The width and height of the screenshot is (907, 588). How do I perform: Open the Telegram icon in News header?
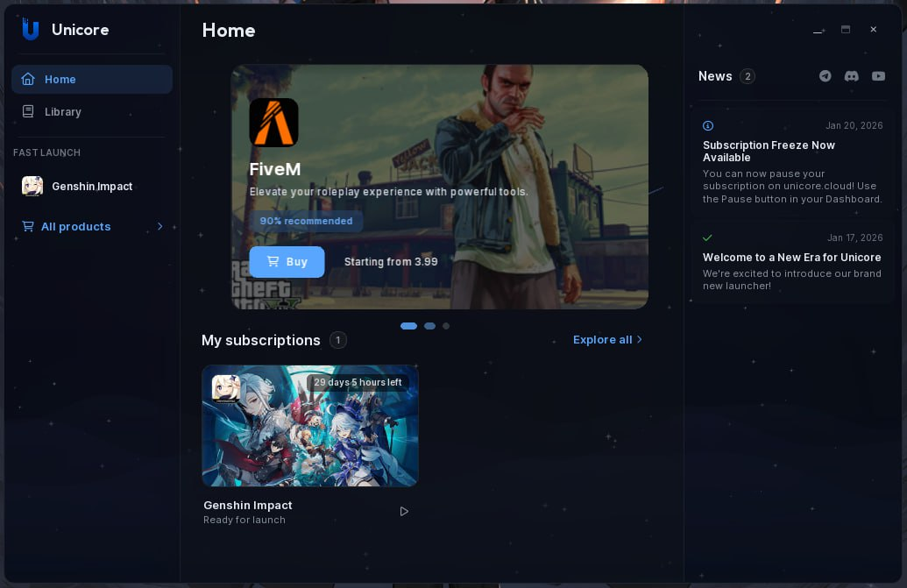(x=825, y=76)
